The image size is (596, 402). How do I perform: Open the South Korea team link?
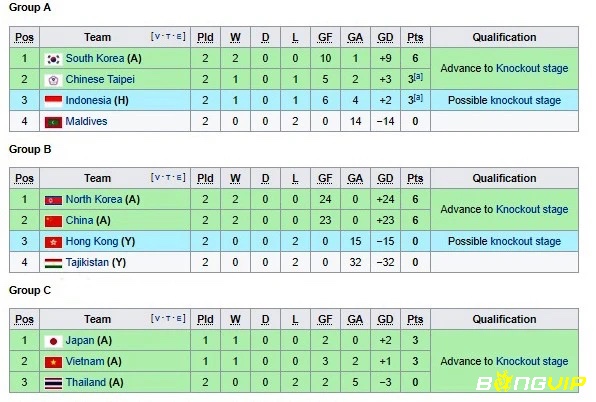95,58
